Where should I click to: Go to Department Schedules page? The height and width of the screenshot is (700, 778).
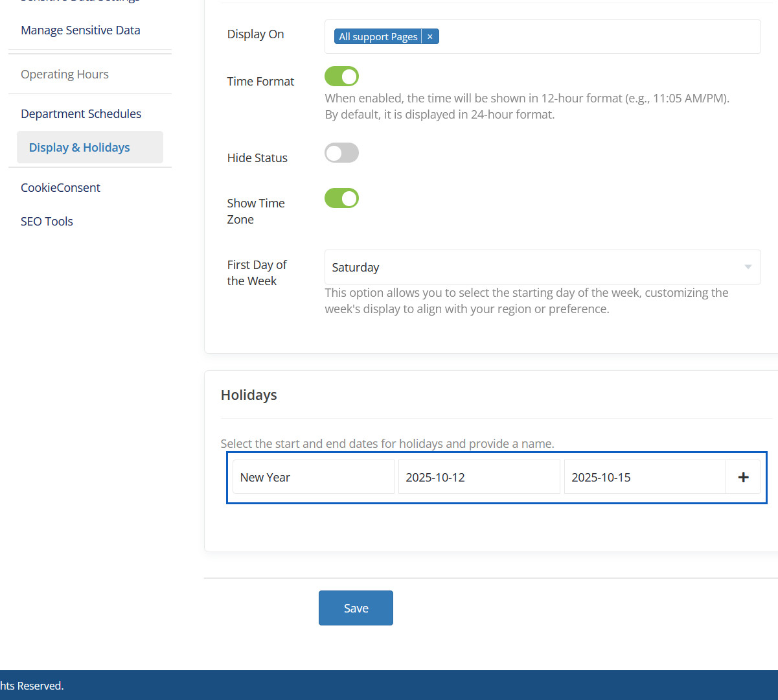tap(81, 114)
